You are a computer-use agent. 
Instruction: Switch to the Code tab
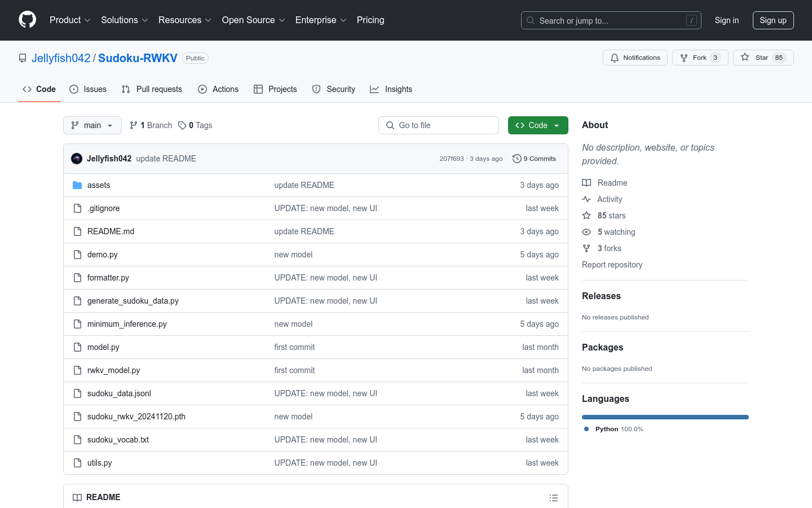39,89
